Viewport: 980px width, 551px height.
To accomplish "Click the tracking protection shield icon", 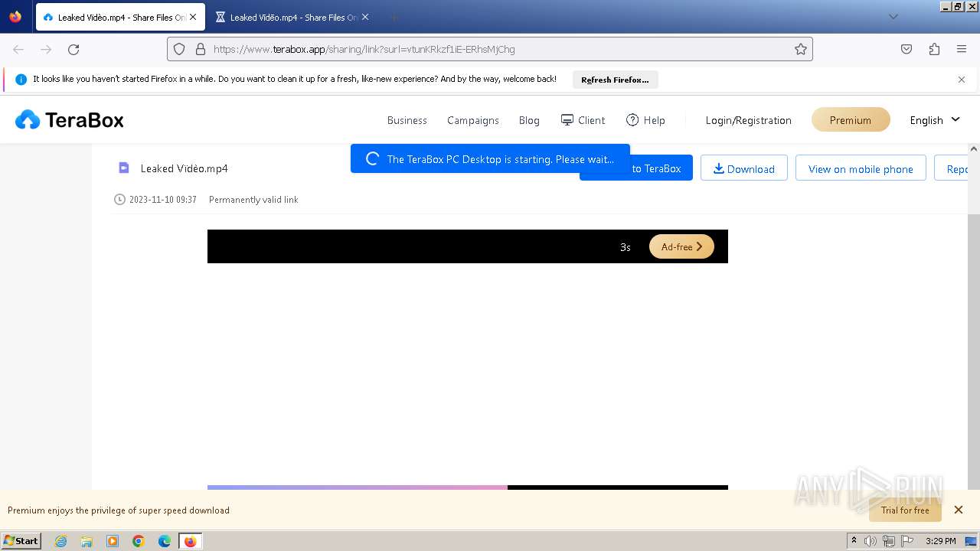I will pos(179,49).
